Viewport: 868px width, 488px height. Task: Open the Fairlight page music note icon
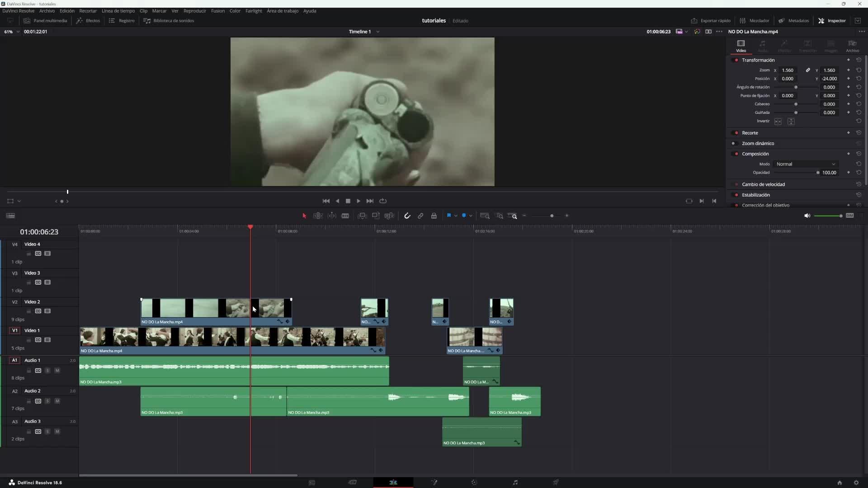[x=515, y=483]
